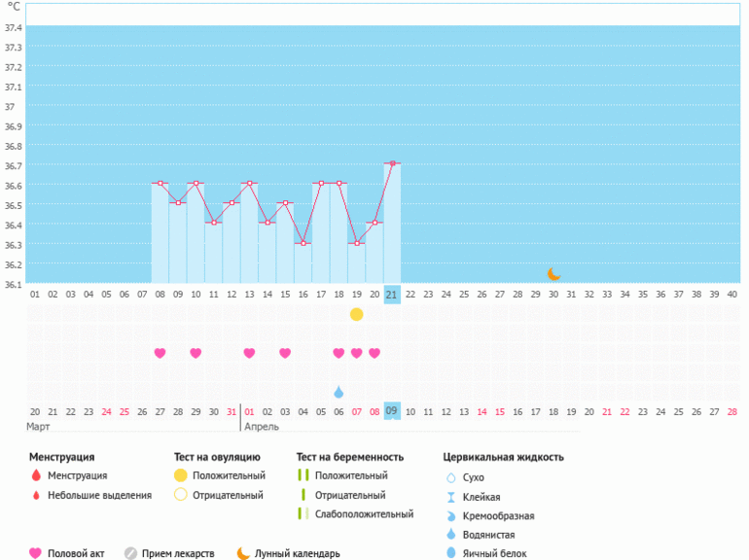The height and width of the screenshot is (560, 749).
Task: Click the empty circle negative ovulation legend icon
Action: (x=180, y=495)
